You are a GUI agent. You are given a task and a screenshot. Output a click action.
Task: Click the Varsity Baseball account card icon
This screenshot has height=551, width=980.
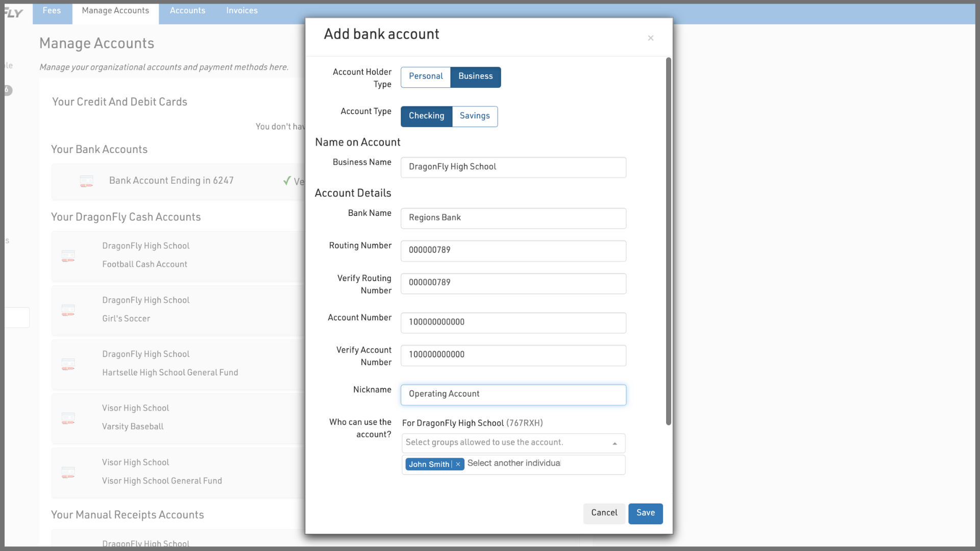pyautogui.click(x=68, y=418)
